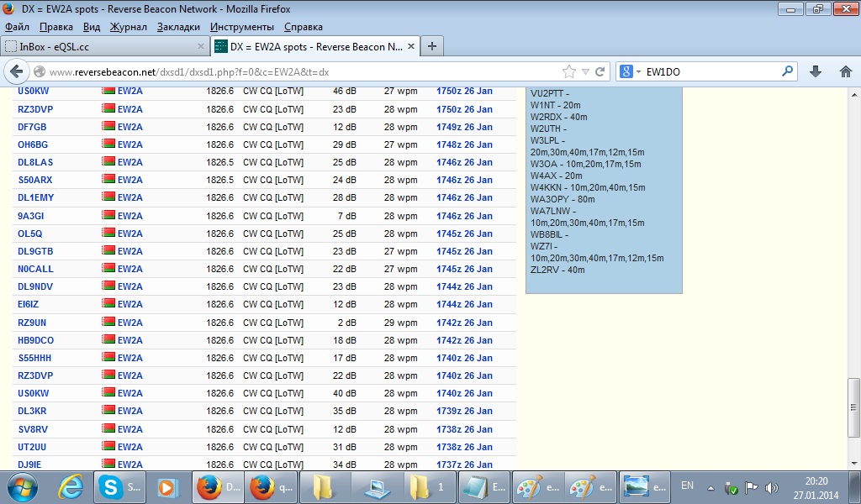861x504 pixels.
Task: Click the N0CALL spotter link
Action: 35,269
